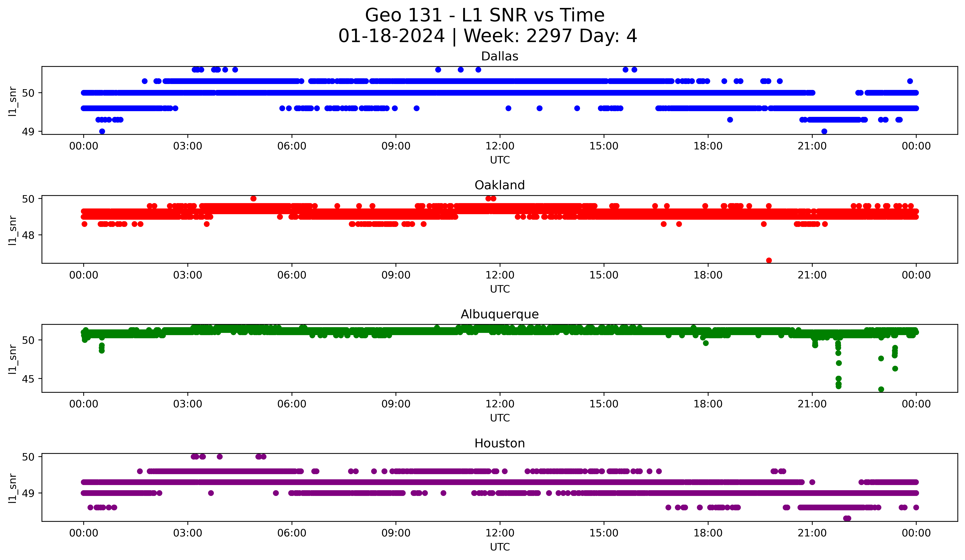Viewport: 965px width, 560px height.
Task: Click the y-axis tick '45' on the Albuquerque plot
Action: point(28,379)
